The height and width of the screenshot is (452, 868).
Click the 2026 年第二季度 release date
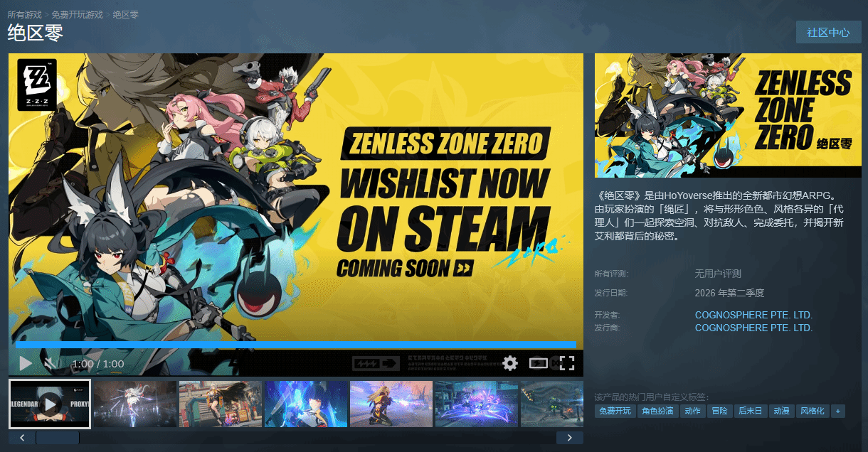(x=729, y=293)
